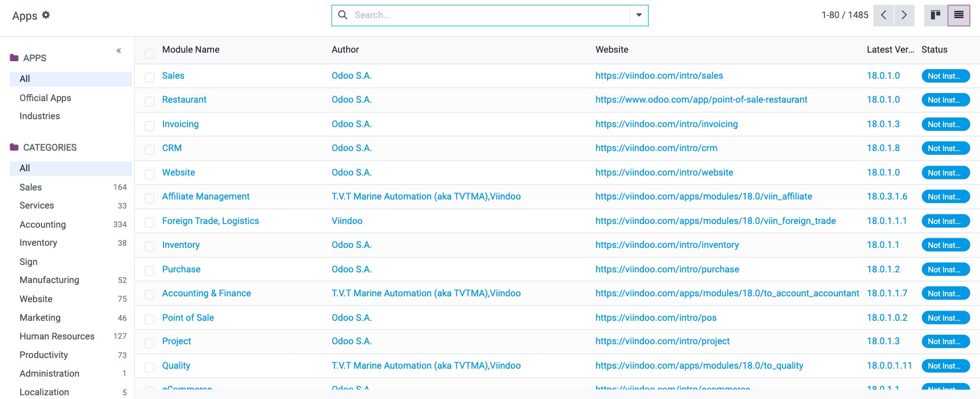
Task: Switch to Kanban view
Action: point(936,15)
